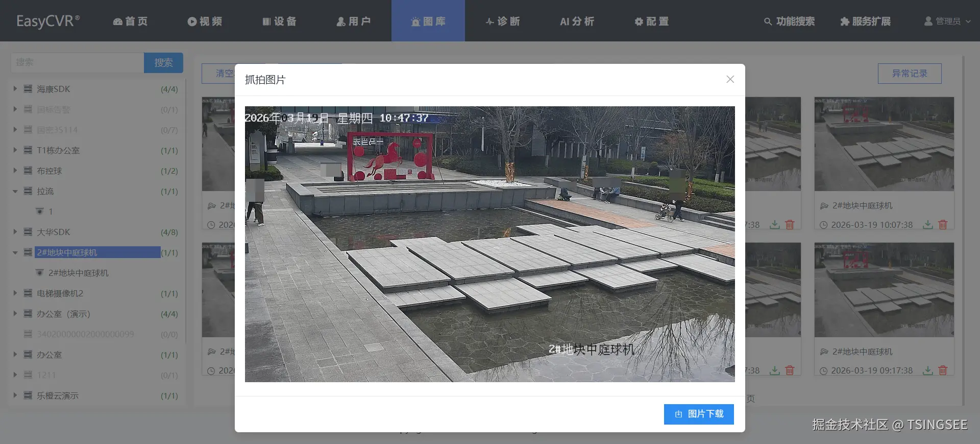Expand the 海康SDK tree node
This screenshot has width=980, height=444.
tap(15, 89)
